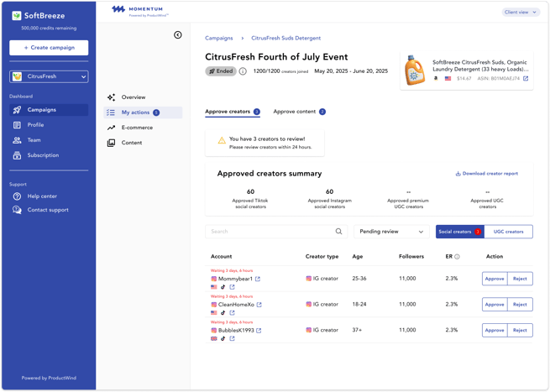Click the link icon beside BubblesK1993's TikTok icon
This screenshot has width=550, height=392.
(232, 338)
